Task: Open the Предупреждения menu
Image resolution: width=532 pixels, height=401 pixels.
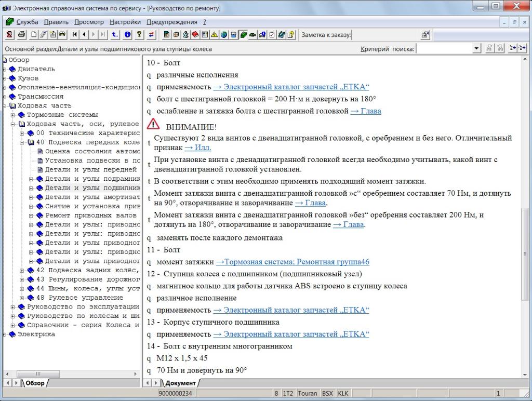Action: (171, 22)
